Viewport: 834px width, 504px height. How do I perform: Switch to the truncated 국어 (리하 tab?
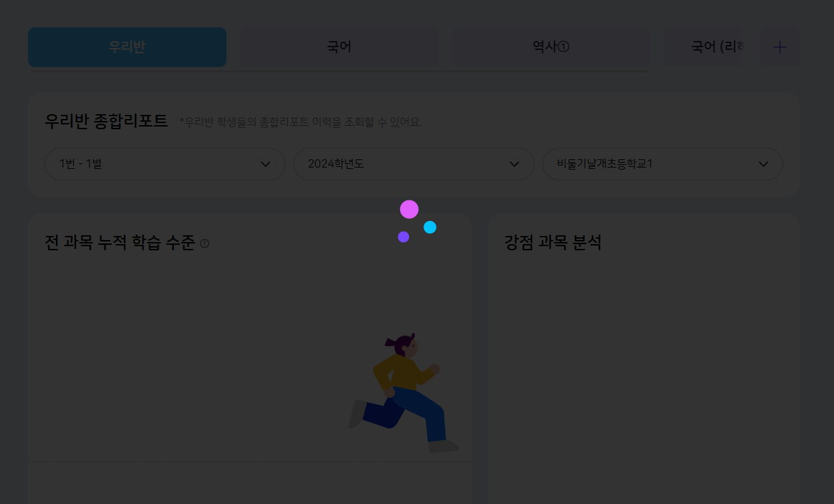712,47
